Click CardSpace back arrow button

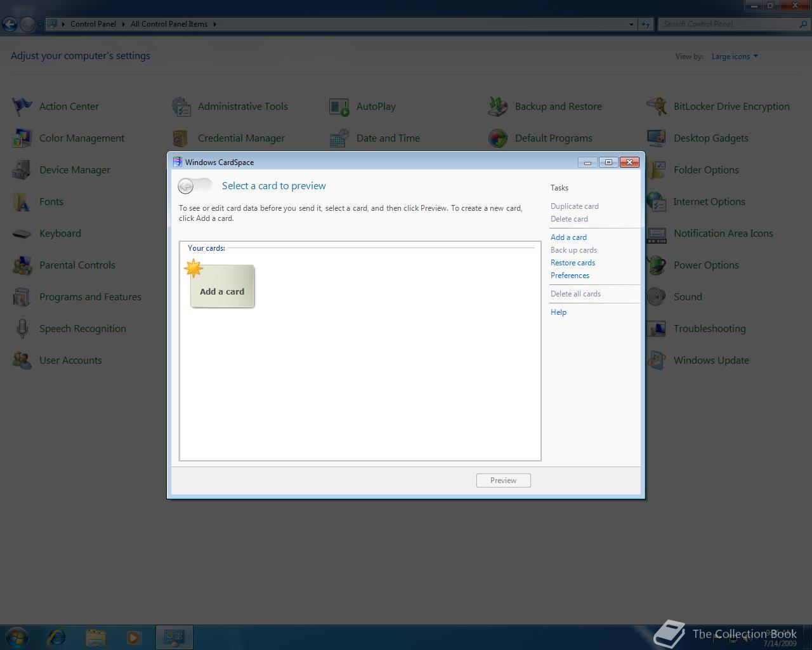point(186,186)
